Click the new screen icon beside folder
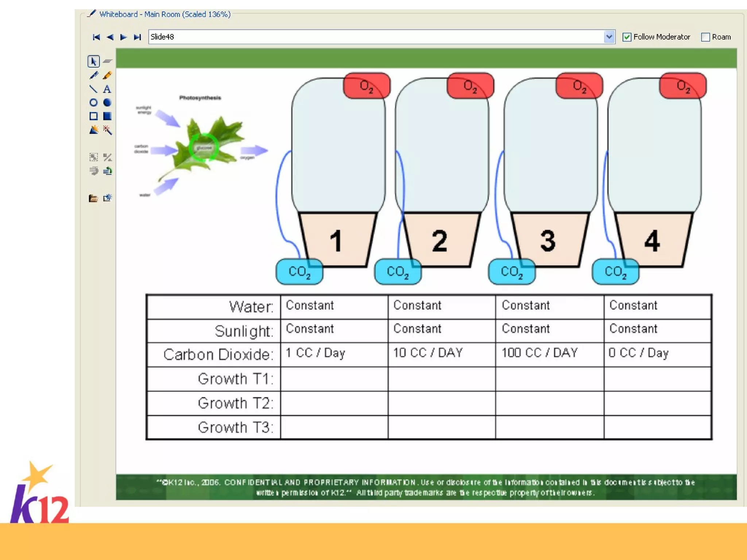747x560 pixels. click(107, 198)
